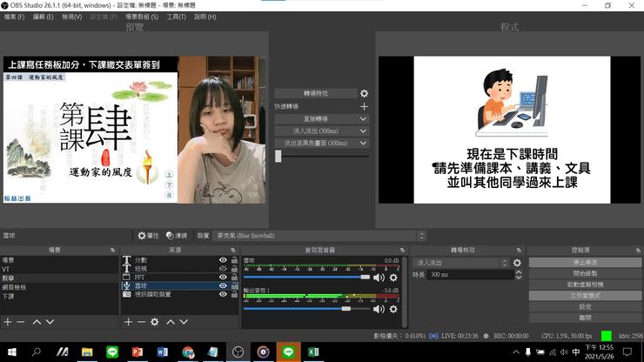Open the 檢視(V) menu

[x=72, y=17]
